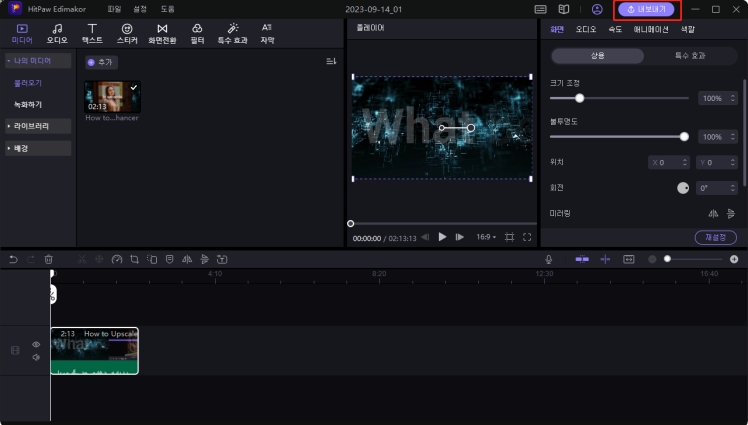The width and height of the screenshot is (748, 425).
Task: Switch to the 특수 효과 segment in properties
Action: tap(690, 56)
